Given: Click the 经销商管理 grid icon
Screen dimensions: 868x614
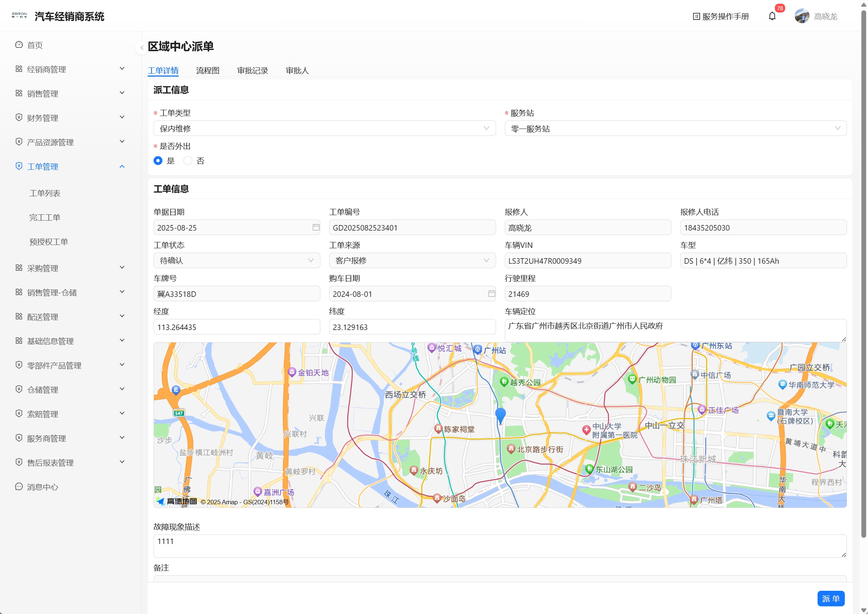Looking at the screenshot, I should 19,69.
